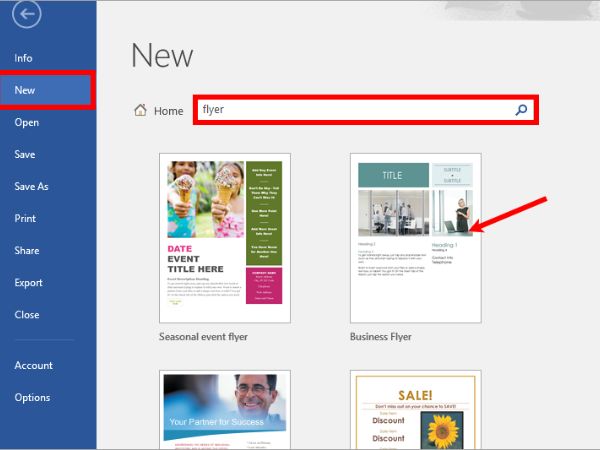600x450 pixels.
Task: Select New in the sidebar
Action: [25, 90]
